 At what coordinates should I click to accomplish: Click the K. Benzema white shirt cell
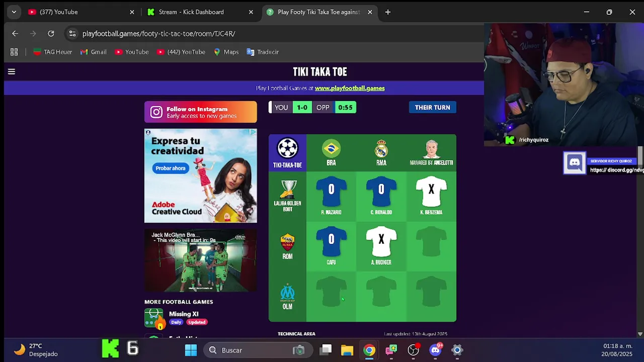(431, 192)
